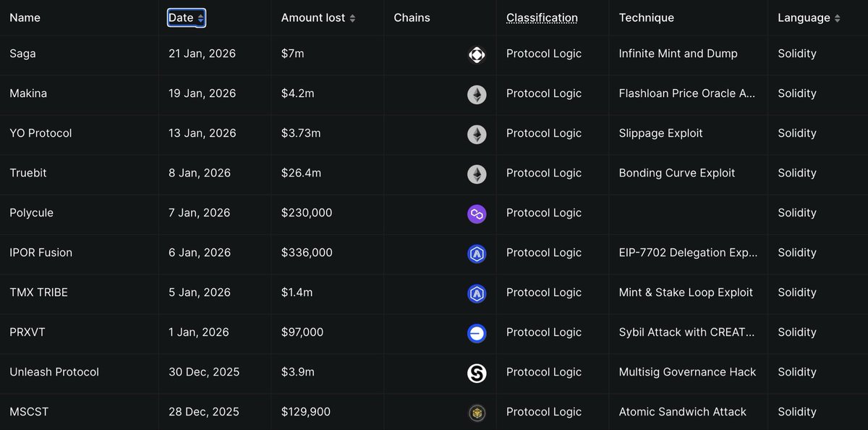Click the $97,000 amount lost cell
This screenshot has width=868, height=430.
click(x=302, y=332)
